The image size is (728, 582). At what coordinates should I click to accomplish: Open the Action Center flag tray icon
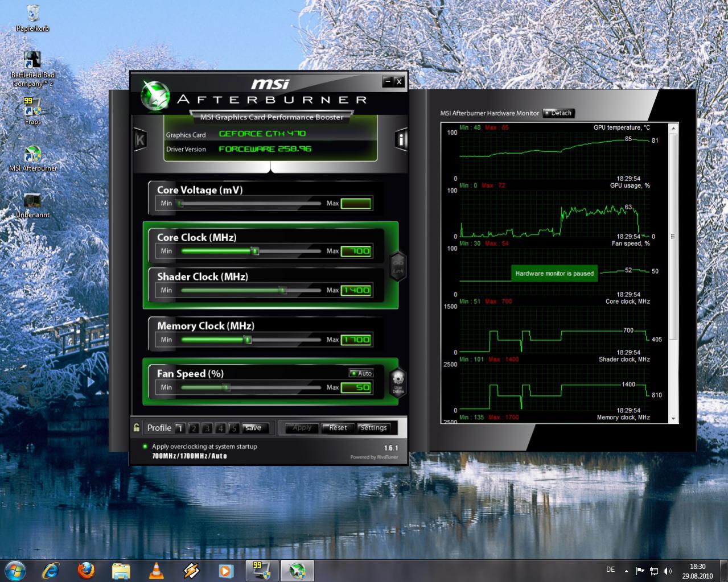click(640, 571)
